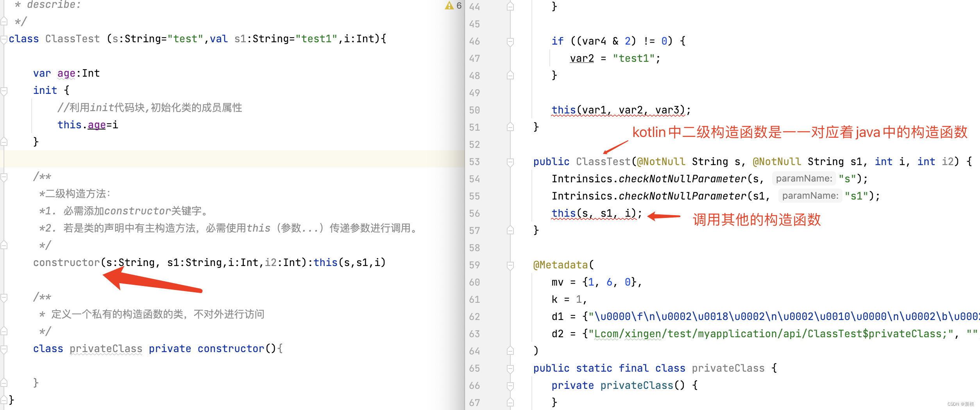Click the "test1" default value in Kotlin declaration
This screenshot has height=410, width=980.
(x=316, y=39)
